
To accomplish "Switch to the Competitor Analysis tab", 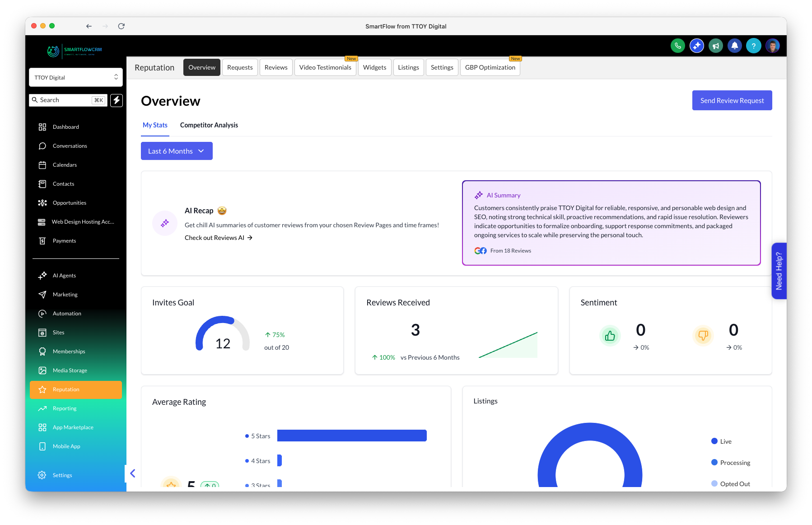I will (x=209, y=125).
